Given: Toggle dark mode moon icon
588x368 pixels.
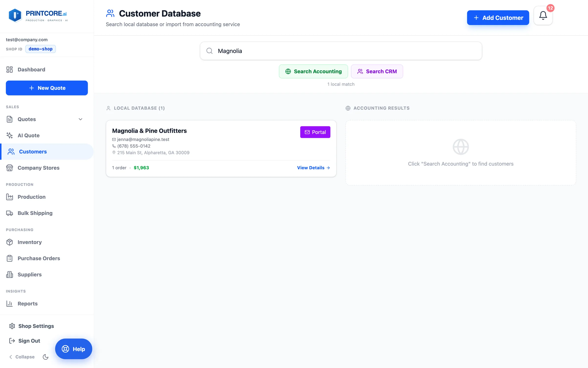Looking at the screenshot, I should [46, 357].
